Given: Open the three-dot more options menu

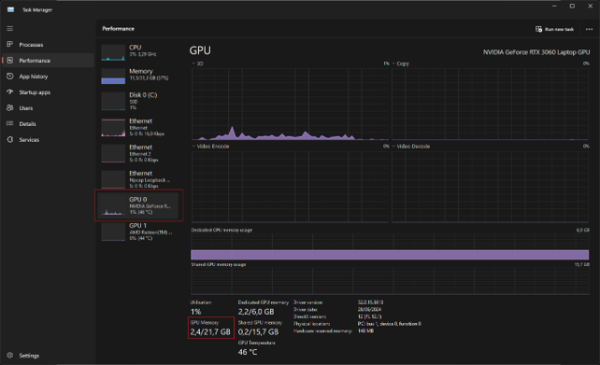Looking at the screenshot, I should point(589,29).
